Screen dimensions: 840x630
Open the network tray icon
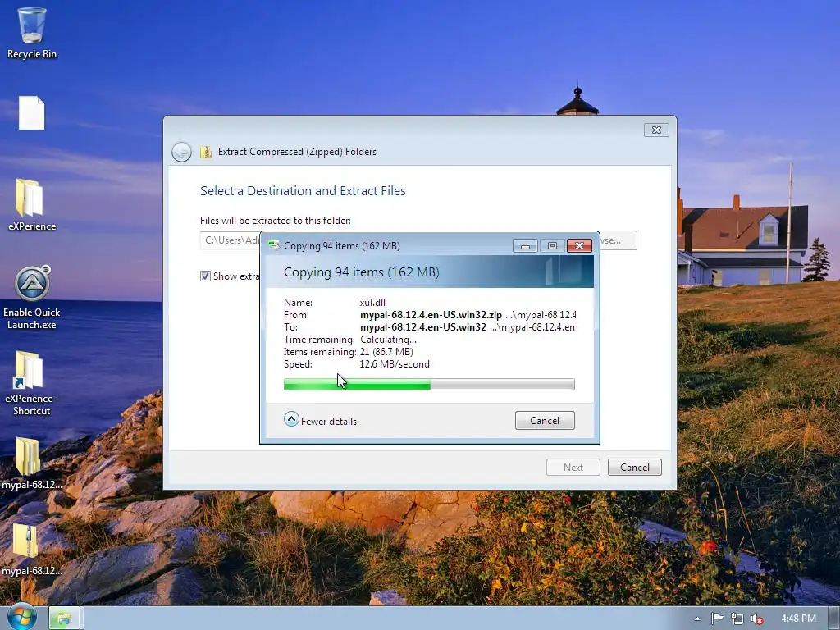coord(737,619)
